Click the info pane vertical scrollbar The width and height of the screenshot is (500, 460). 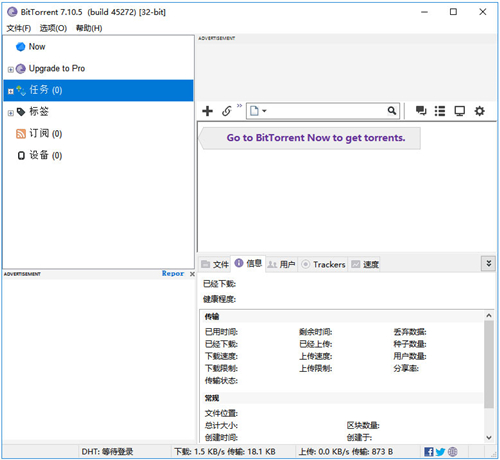(489, 364)
